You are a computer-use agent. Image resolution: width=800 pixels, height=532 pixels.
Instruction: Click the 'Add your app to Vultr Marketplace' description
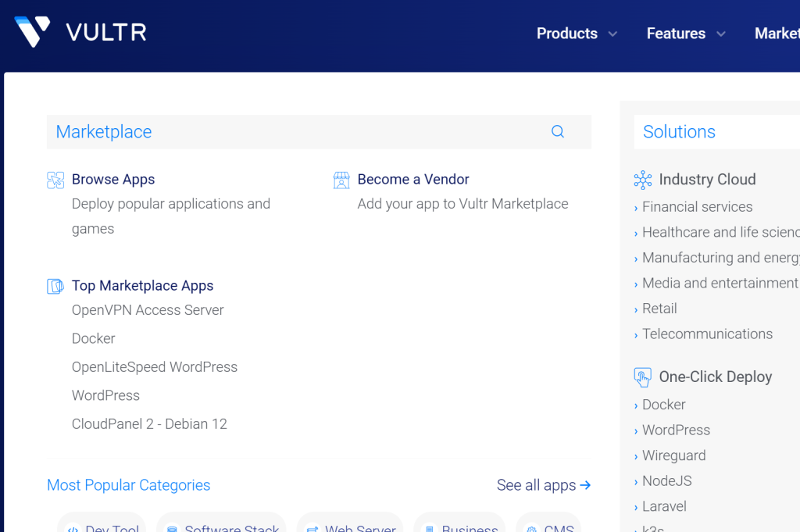[x=462, y=204]
